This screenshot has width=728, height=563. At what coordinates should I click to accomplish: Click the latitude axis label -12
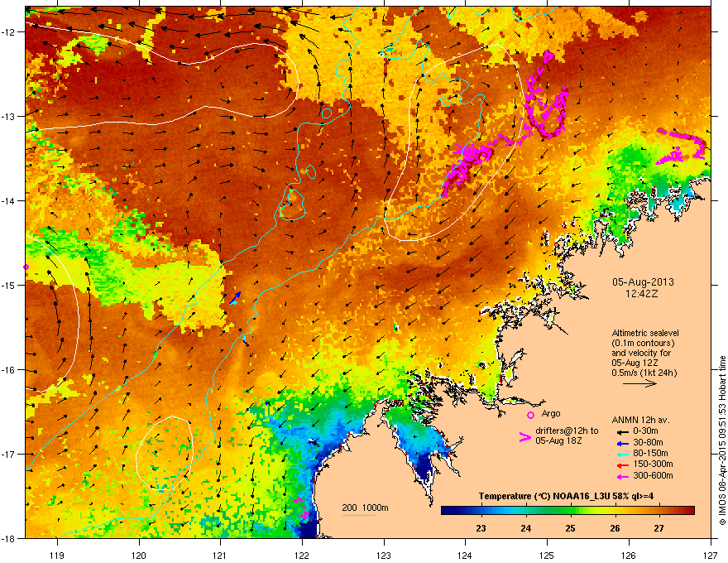click(x=9, y=31)
